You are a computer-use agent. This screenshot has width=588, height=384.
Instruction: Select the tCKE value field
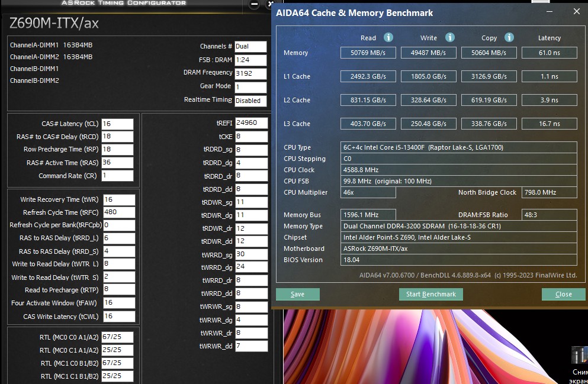click(x=251, y=136)
